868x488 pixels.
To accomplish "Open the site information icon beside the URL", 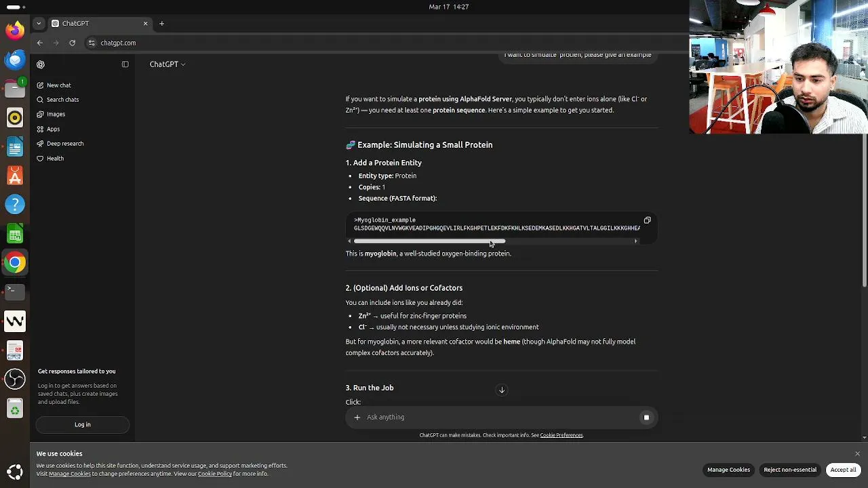I will coord(92,43).
